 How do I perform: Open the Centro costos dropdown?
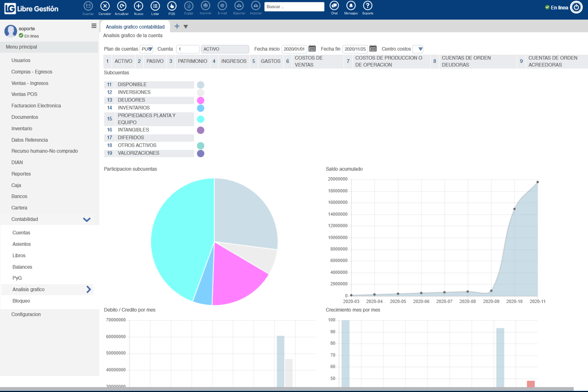[418, 49]
